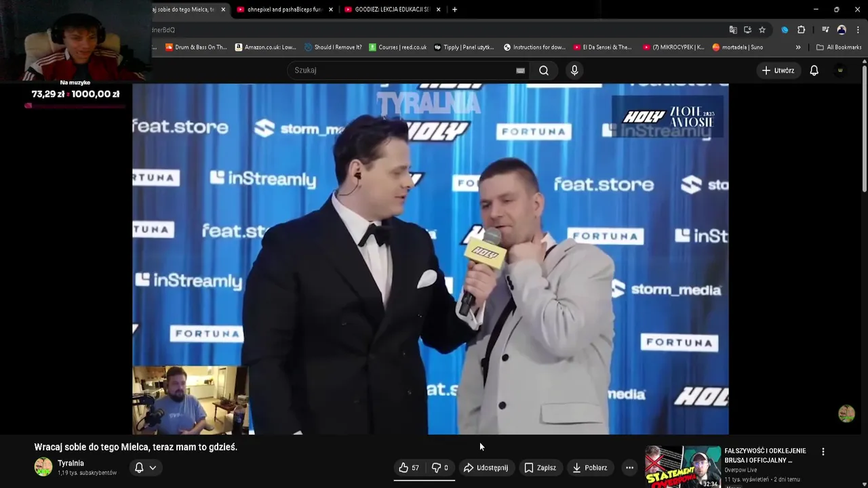This screenshot has height=488, width=868.
Task: Download video with Pobierz button
Action: [x=589, y=468]
